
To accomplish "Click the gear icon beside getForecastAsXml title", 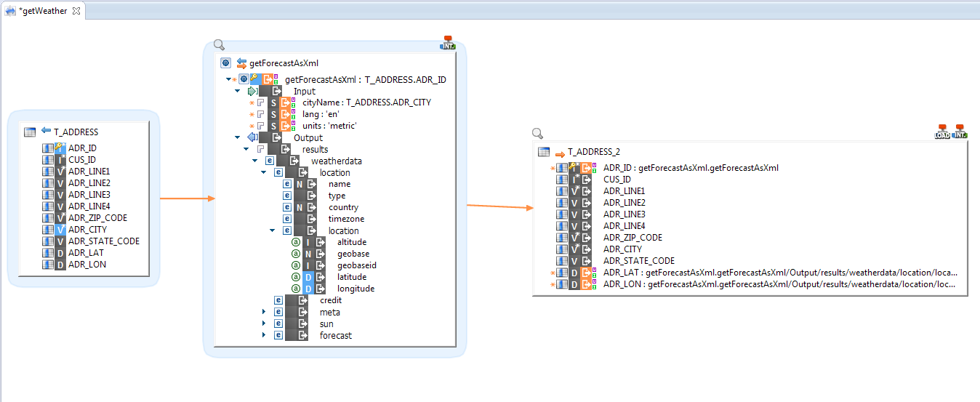I will click(226, 63).
